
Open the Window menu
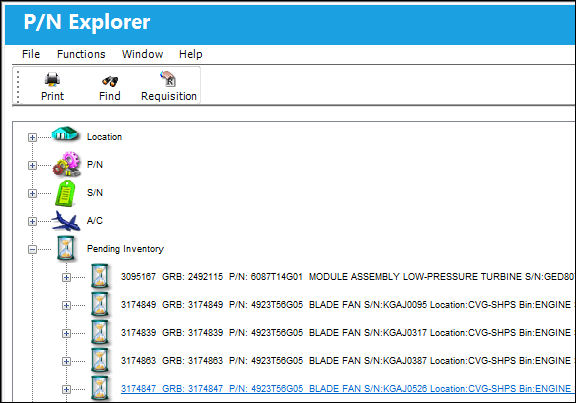tap(143, 54)
